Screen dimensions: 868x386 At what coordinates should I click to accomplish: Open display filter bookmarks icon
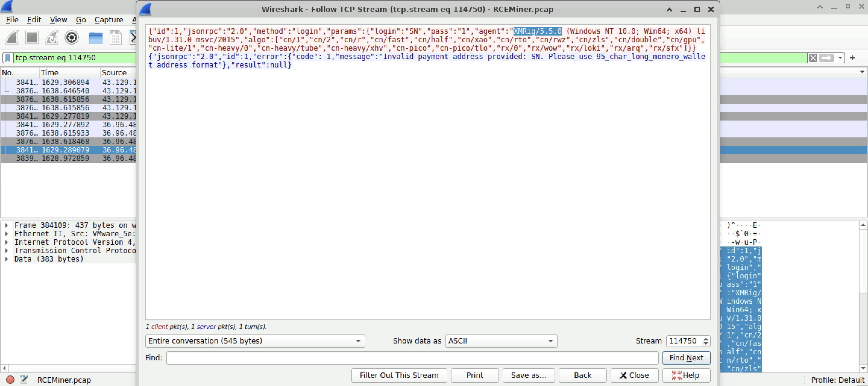pos(8,58)
